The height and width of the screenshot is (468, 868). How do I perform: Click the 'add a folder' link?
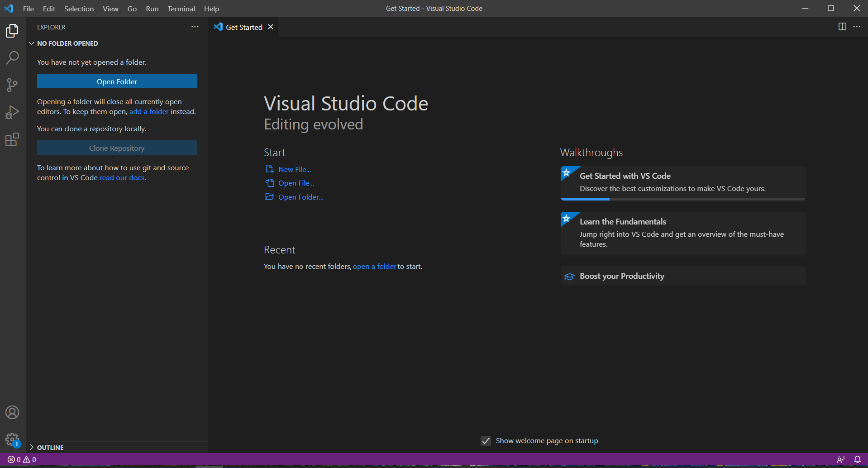coord(149,111)
